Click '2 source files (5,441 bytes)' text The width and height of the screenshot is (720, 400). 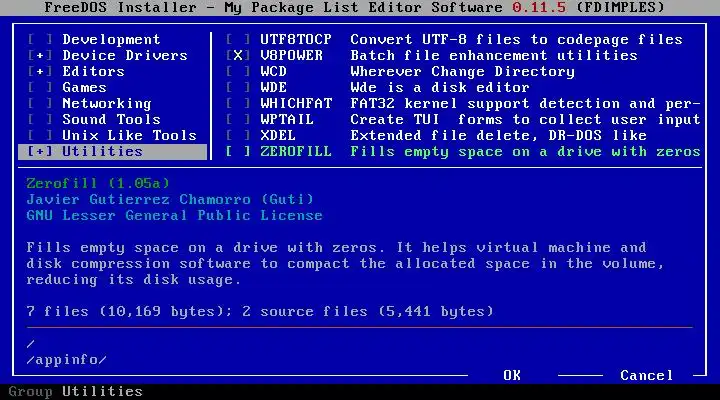(x=368, y=311)
